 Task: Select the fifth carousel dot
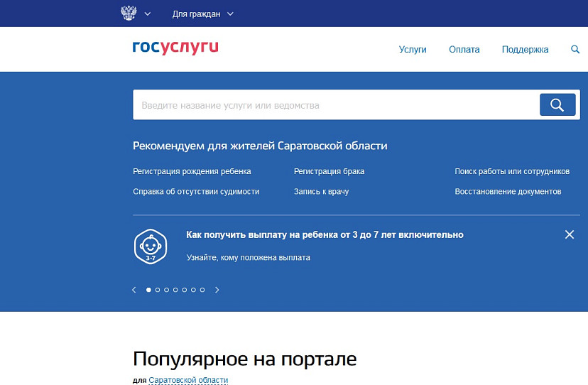point(185,290)
